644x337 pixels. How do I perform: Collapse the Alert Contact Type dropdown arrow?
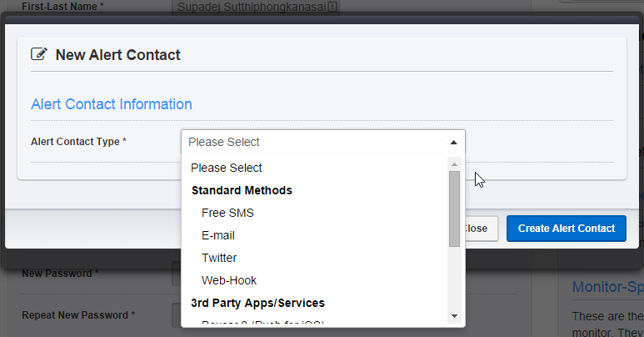453,143
